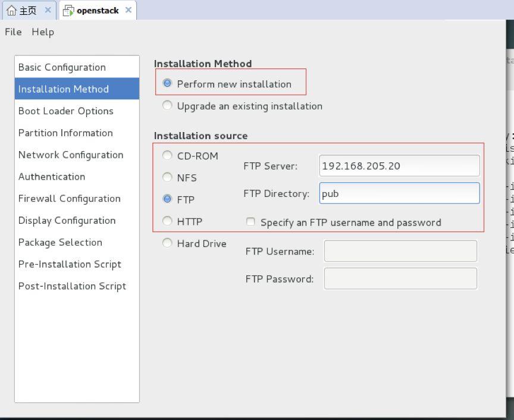This screenshot has width=514, height=420.
Task: Click the FTP Server address field
Action: pyautogui.click(x=399, y=166)
